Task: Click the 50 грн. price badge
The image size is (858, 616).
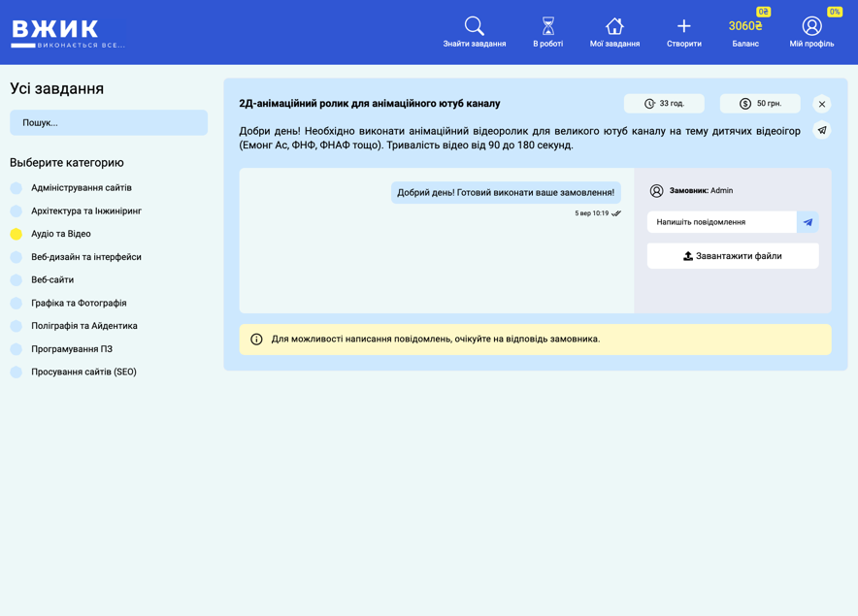Action: click(760, 104)
